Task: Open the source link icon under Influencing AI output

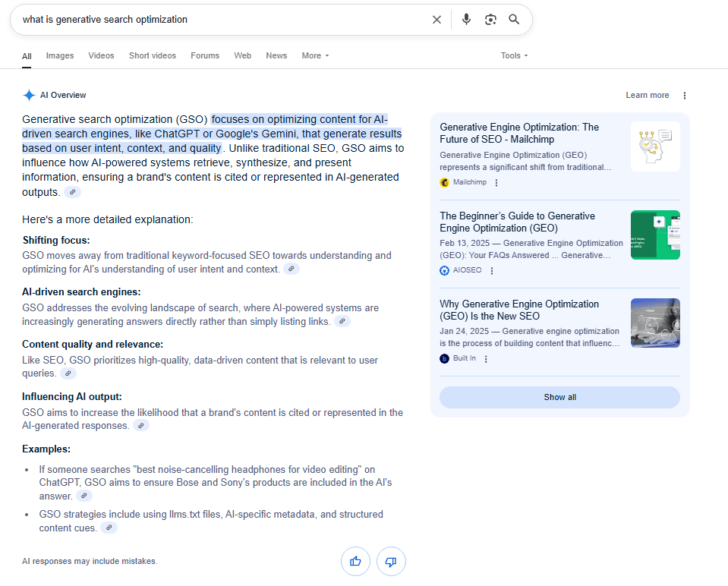Action: tap(141, 425)
